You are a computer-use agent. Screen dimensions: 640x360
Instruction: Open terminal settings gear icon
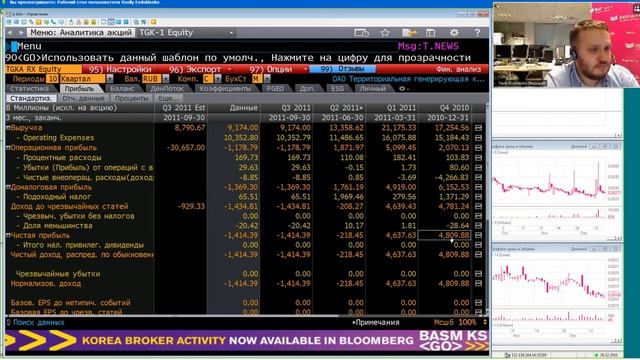coord(454,33)
